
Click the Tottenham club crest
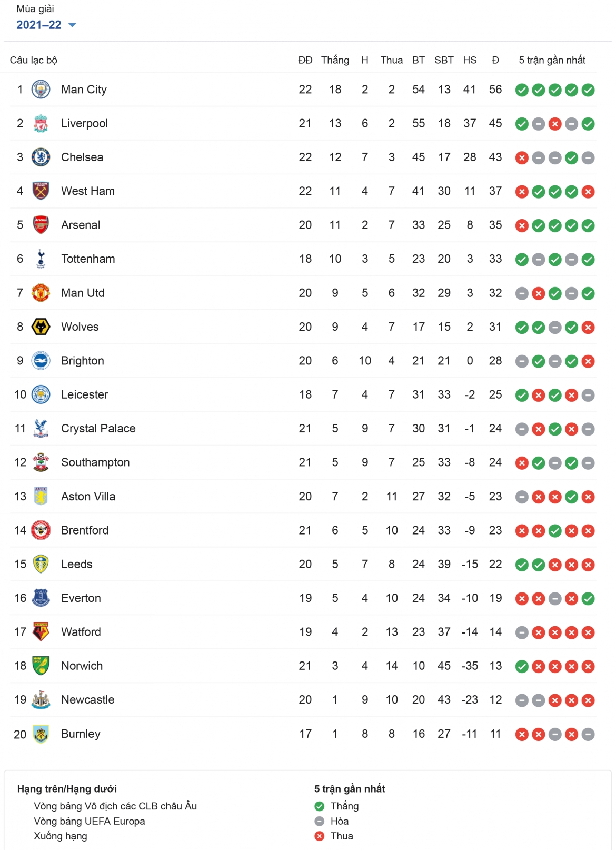tap(41, 259)
